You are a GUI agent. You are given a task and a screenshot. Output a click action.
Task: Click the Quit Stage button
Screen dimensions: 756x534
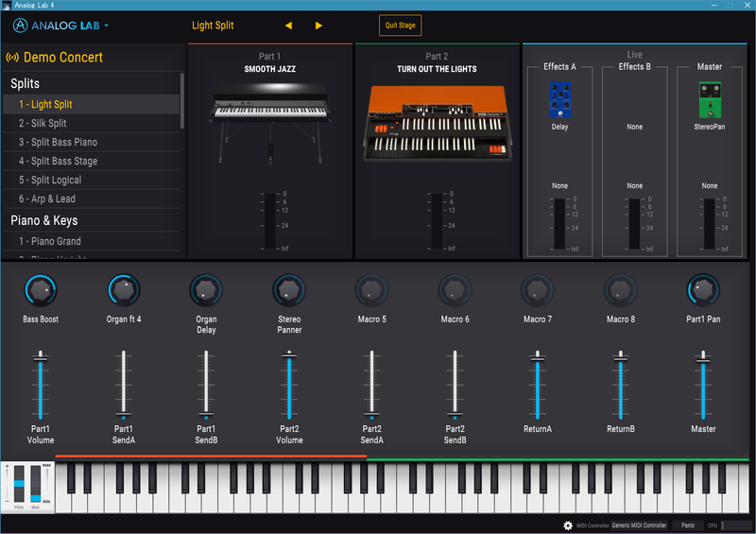tap(400, 26)
